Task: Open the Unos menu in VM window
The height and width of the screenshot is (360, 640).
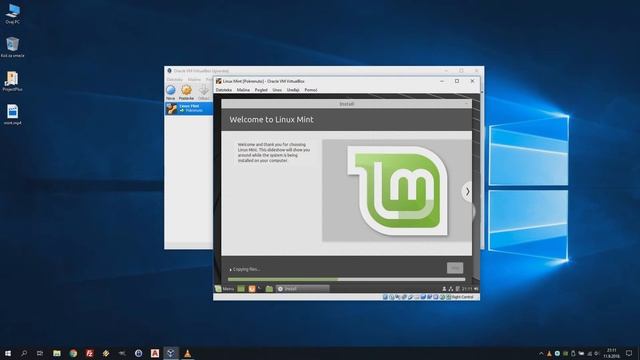Action: [x=277, y=90]
